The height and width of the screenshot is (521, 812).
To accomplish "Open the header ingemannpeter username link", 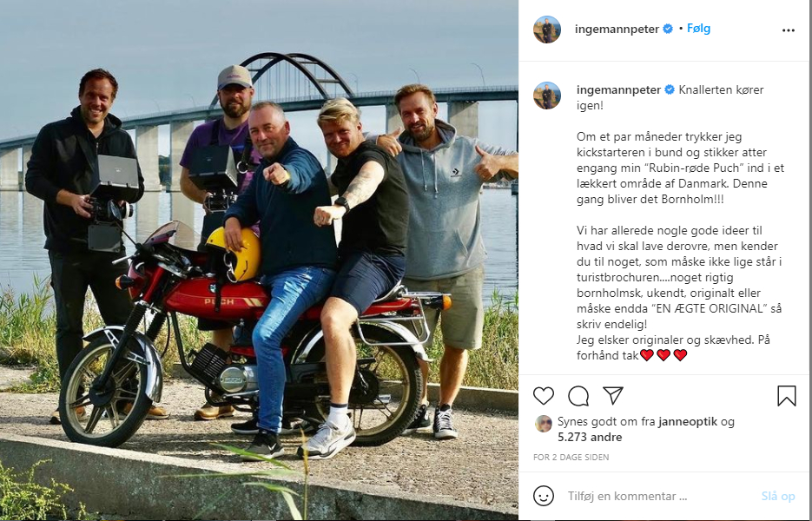I will click(x=617, y=29).
